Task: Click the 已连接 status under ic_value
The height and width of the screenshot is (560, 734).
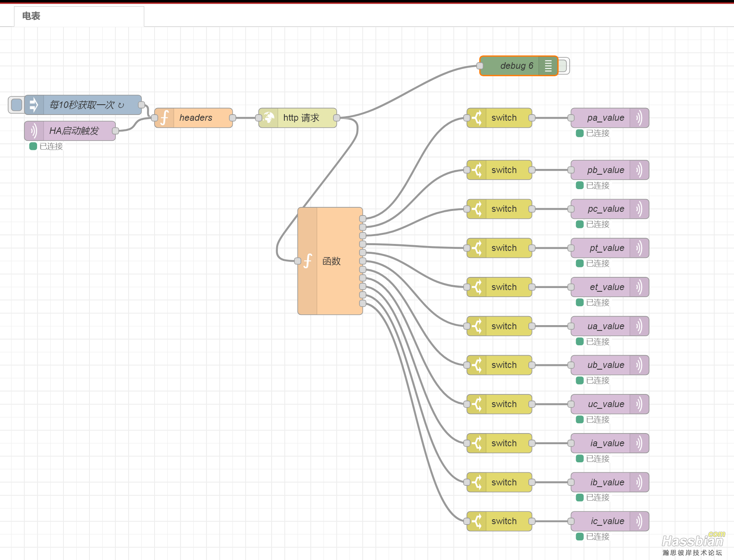Action: click(593, 537)
